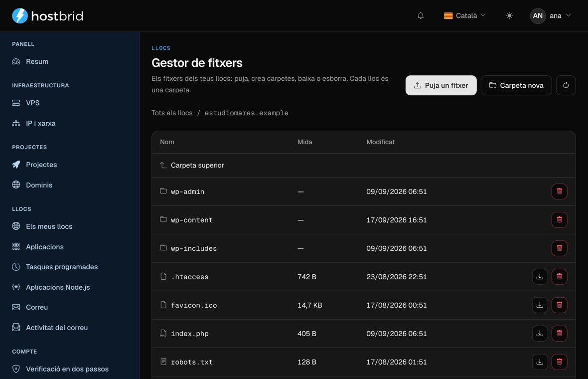This screenshot has height=379, width=588.
Task: Click Puja un fitxer button
Action: 441,86
